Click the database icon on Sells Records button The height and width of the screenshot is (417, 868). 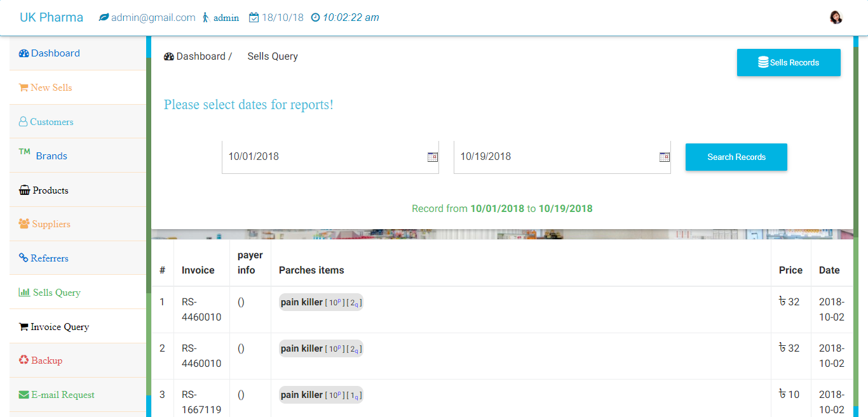point(763,62)
